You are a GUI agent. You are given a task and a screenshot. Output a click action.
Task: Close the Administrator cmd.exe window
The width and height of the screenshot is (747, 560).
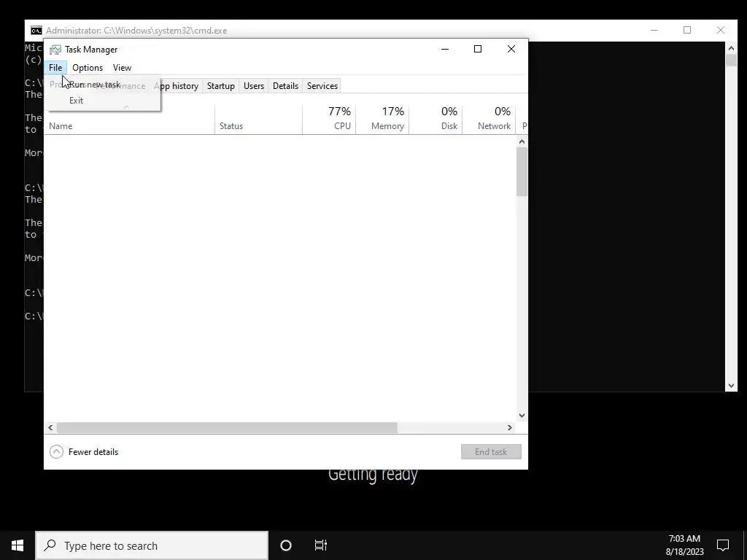pyautogui.click(x=721, y=30)
